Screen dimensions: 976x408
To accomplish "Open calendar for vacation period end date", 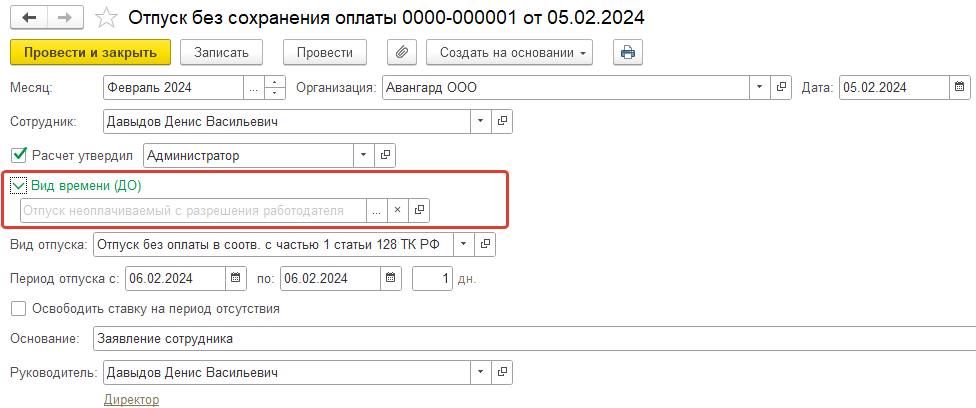I will tap(390, 278).
